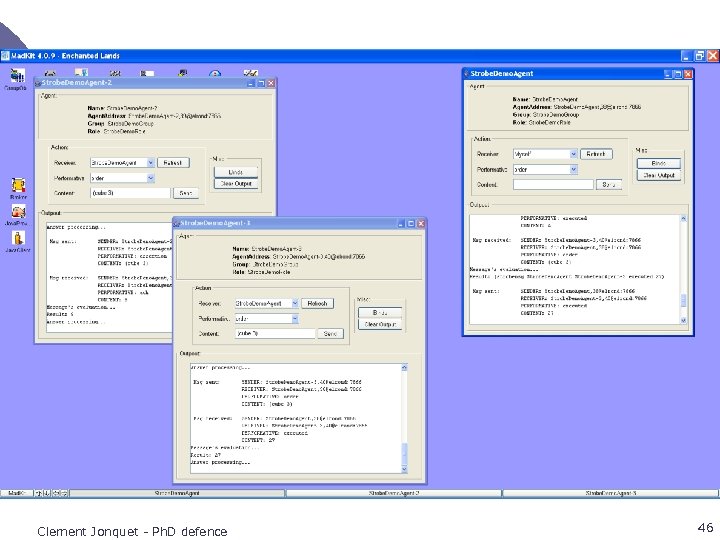This screenshot has width=720, height=540.
Task: Click Clear Output in the StrobeDemoAgent window
Action: [659, 175]
